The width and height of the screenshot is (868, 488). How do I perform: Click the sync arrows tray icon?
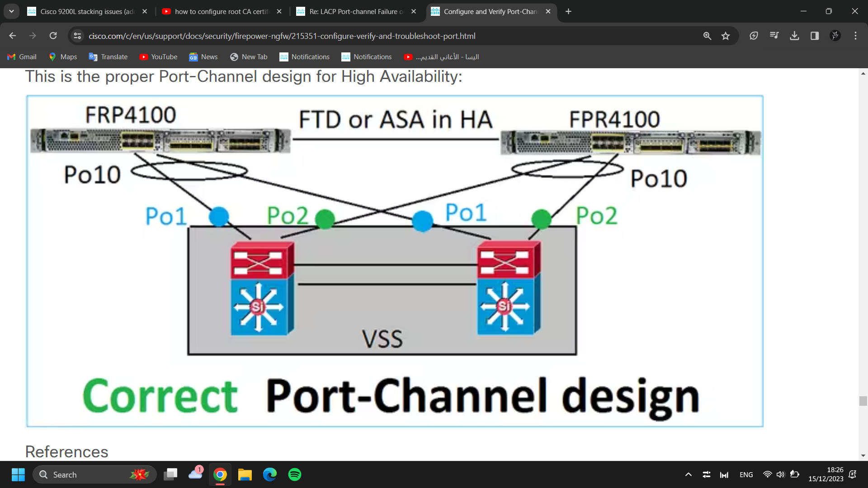click(x=706, y=474)
